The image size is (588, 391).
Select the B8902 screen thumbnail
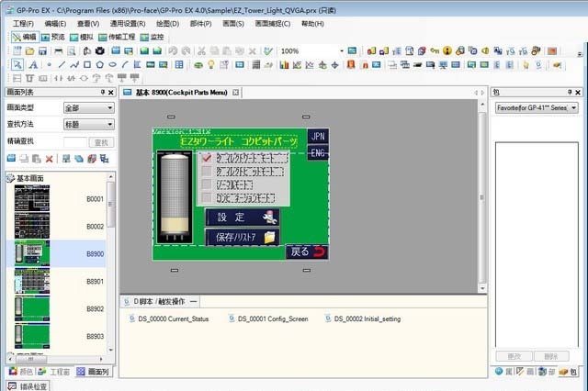(x=32, y=309)
